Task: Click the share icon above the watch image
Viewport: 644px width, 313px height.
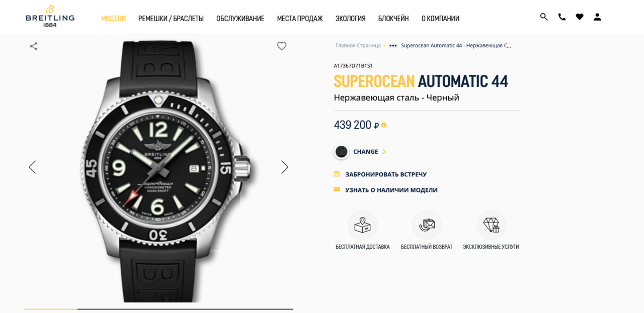Action: click(x=34, y=46)
